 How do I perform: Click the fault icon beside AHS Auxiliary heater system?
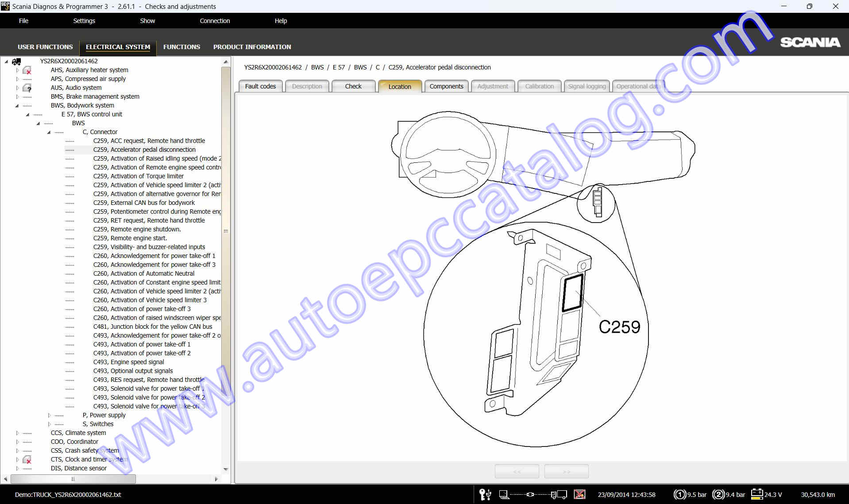27,70
